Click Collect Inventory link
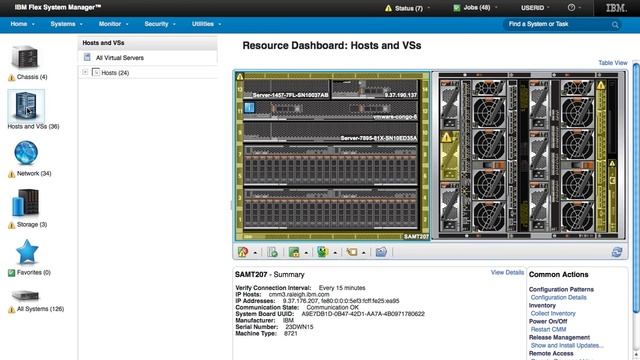Screen dimensions: 640x360 [553, 313]
